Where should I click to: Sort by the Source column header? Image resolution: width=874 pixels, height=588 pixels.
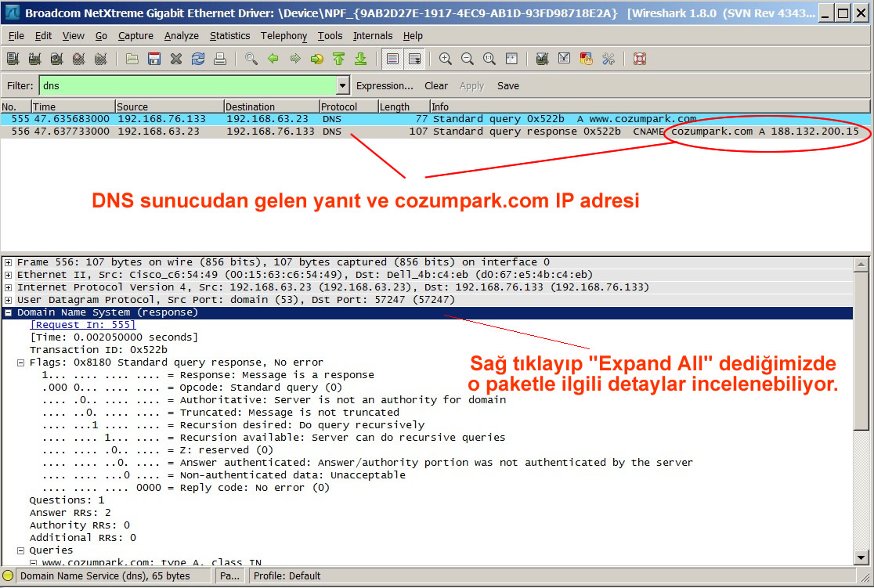click(x=169, y=106)
